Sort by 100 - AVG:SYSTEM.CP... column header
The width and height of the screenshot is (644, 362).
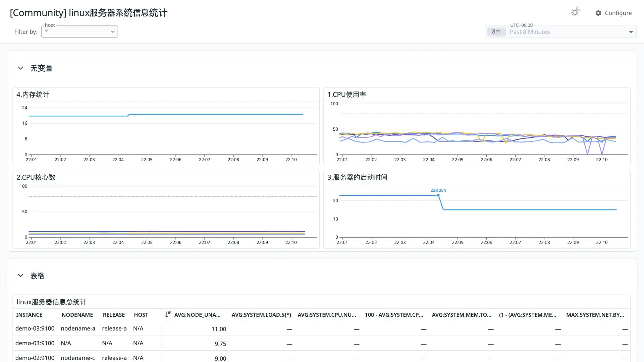[x=394, y=315]
